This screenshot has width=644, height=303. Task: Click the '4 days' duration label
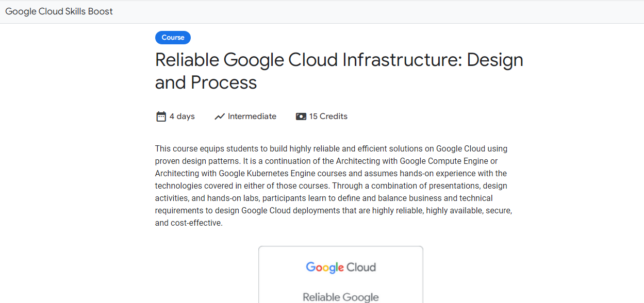[x=182, y=116]
